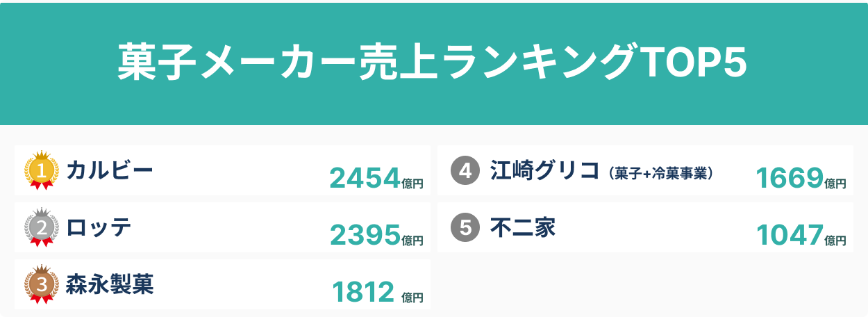
Task: Click the 億円 unit beside 1812
Action: (412, 298)
